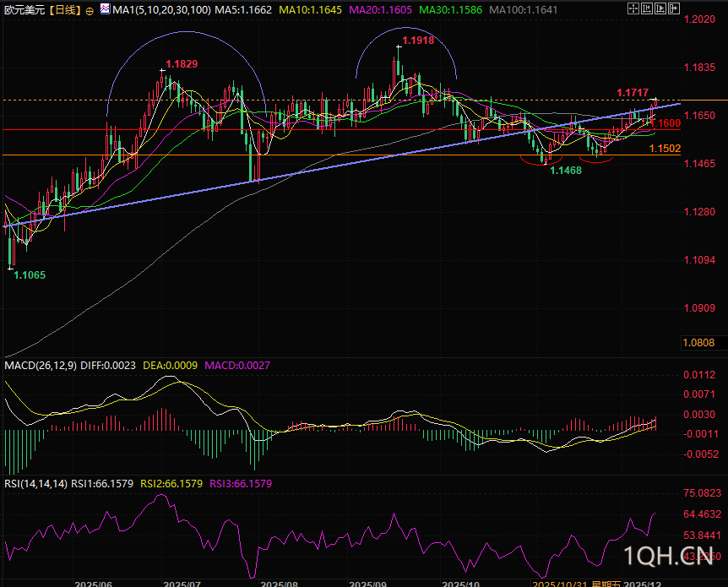Viewport: 728px width, 587px height.
Task: Click the 1.1918 peak price label
Action: pos(419,41)
